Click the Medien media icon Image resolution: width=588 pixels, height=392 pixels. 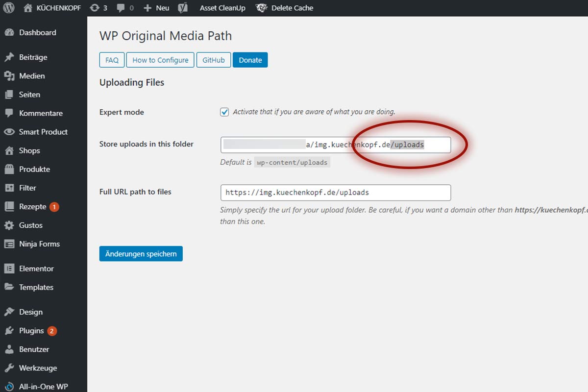coord(9,76)
